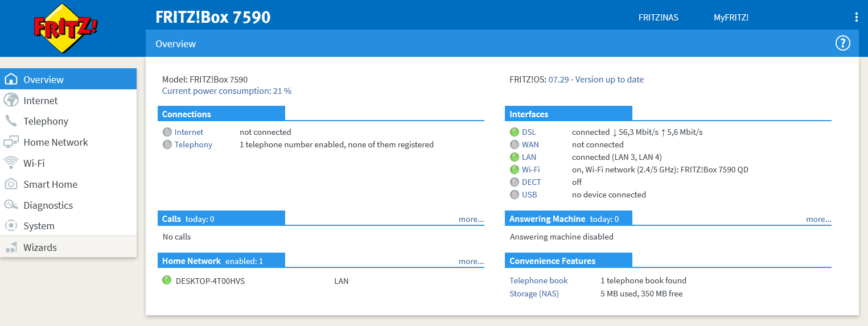Click more... in the Calls section

pos(471,219)
